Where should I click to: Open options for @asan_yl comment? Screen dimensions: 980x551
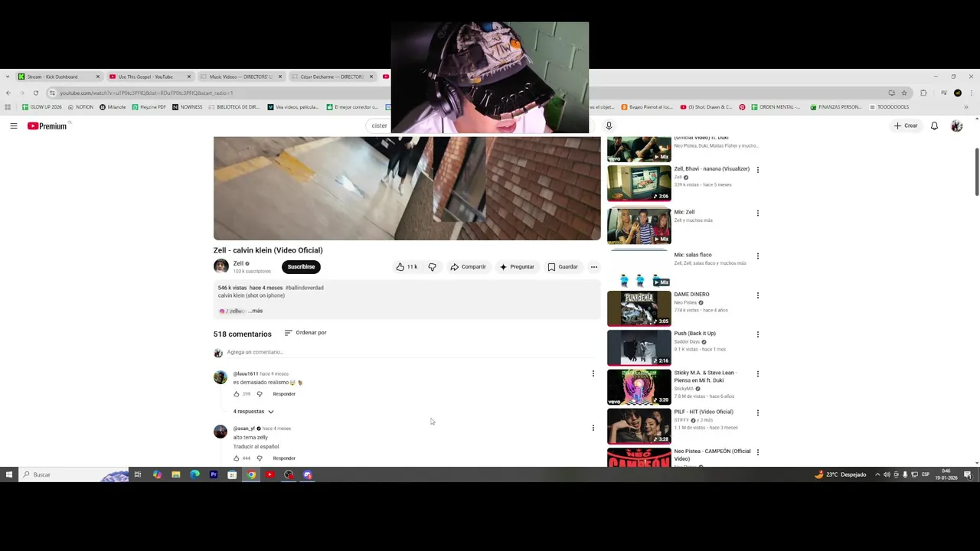point(593,428)
